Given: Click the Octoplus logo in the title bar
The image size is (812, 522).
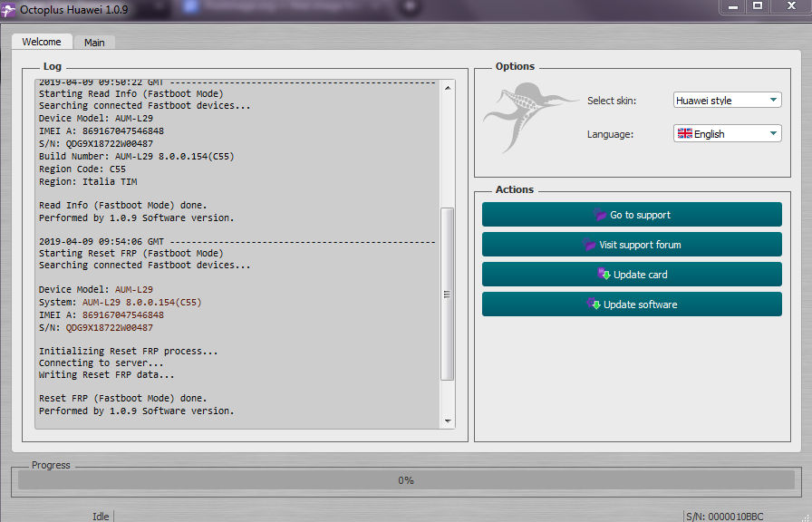Looking at the screenshot, I should tap(8, 9).
